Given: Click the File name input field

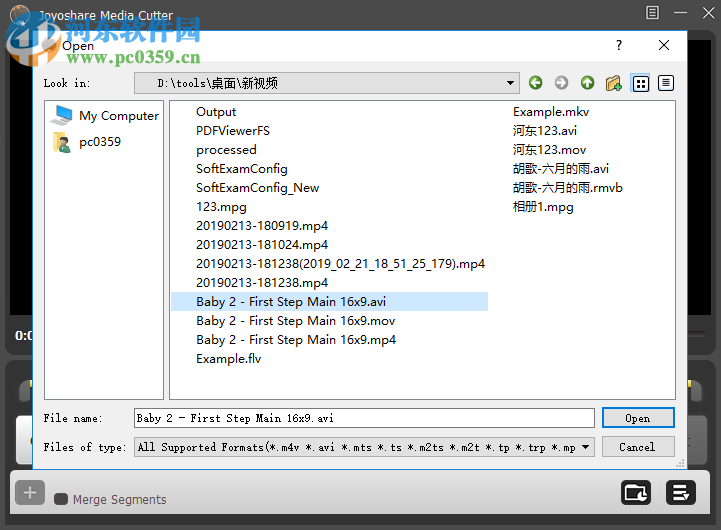Looking at the screenshot, I should 364,418.
